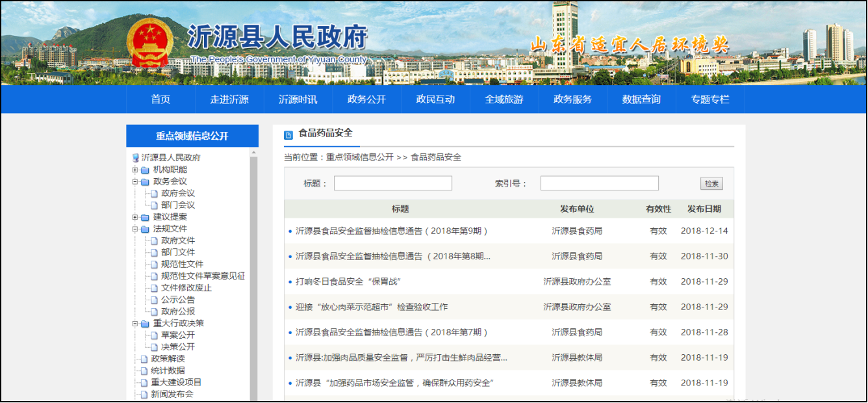Collapse the 政务会议 tree node
Image resolution: width=868 pixels, height=403 pixels.
point(135,182)
